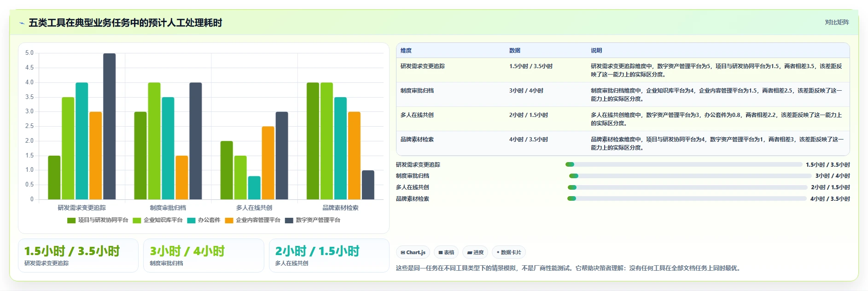Image resolution: width=868 pixels, height=291 pixels.
Task: Click the icon beside the panel title
Action: (x=22, y=23)
